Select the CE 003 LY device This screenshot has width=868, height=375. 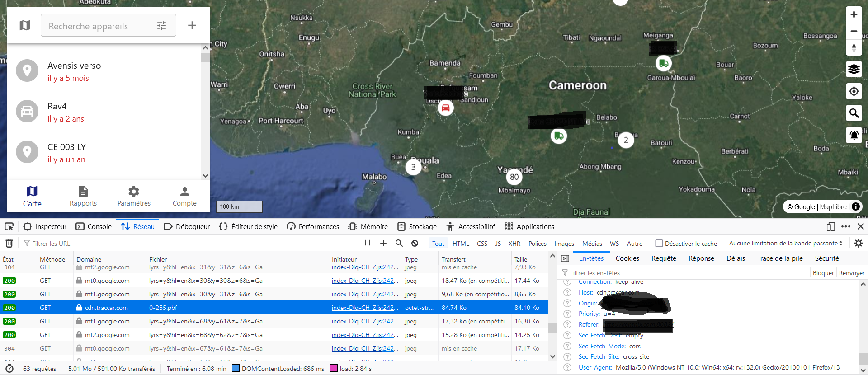104,153
